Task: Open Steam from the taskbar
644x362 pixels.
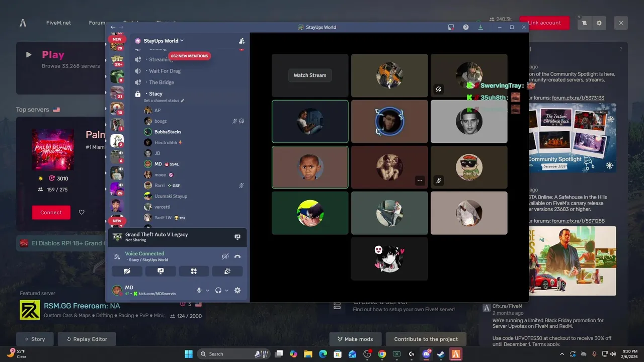Action: [440, 354]
